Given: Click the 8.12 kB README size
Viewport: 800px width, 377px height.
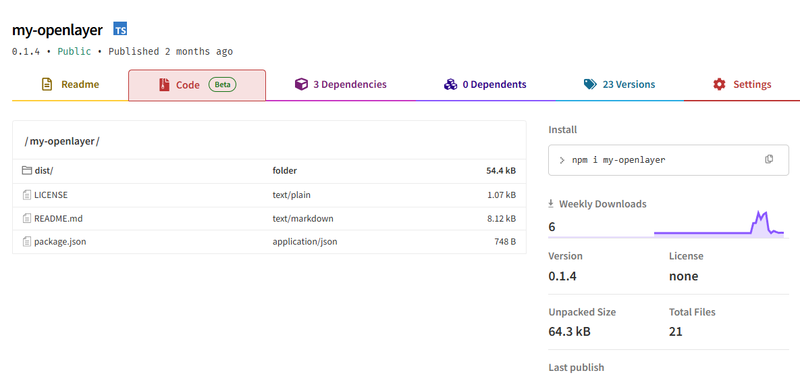Looking at the screenshot, I should (502, 218).
